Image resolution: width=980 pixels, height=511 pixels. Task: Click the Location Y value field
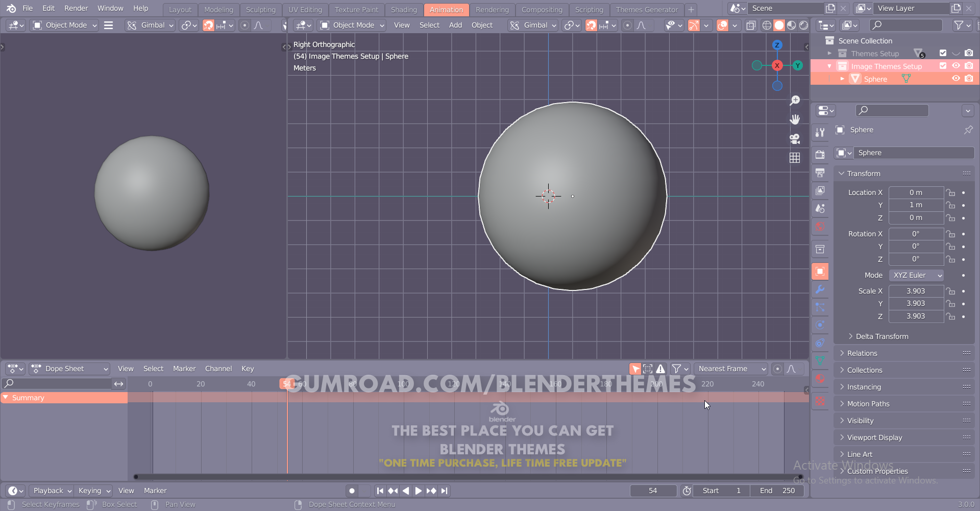coord(916,205)
